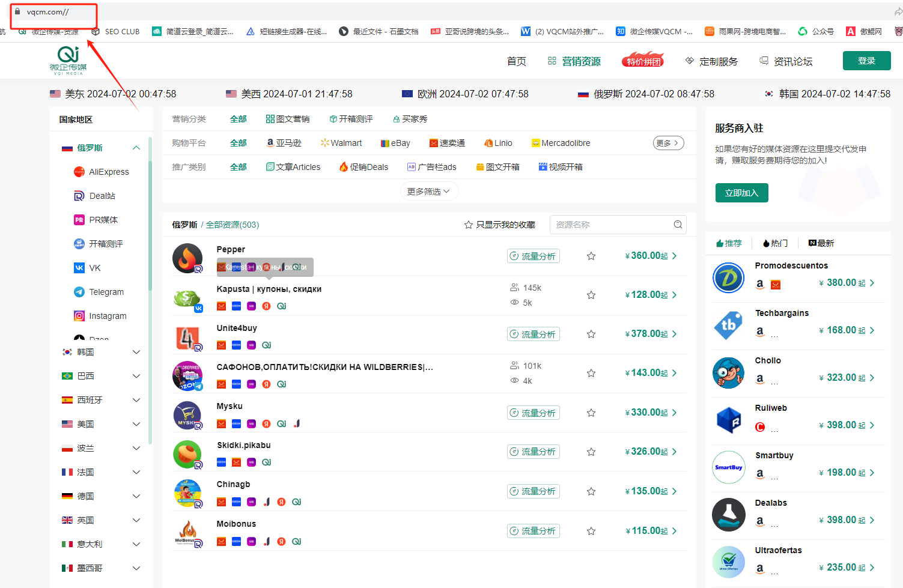Click the 微企传媒 VQI Media logo

68,61
